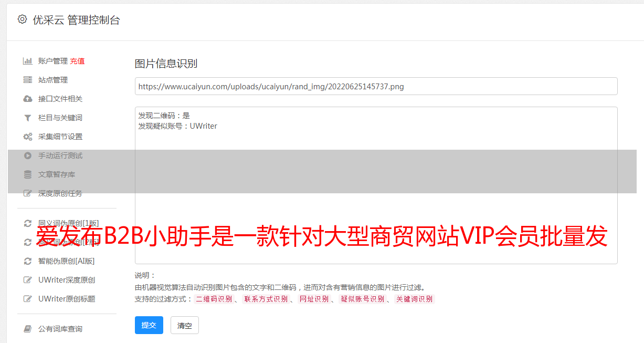Click the cloud icon for 接口文件相关
This screenshot has height=343, width=644.
point(28,99)
